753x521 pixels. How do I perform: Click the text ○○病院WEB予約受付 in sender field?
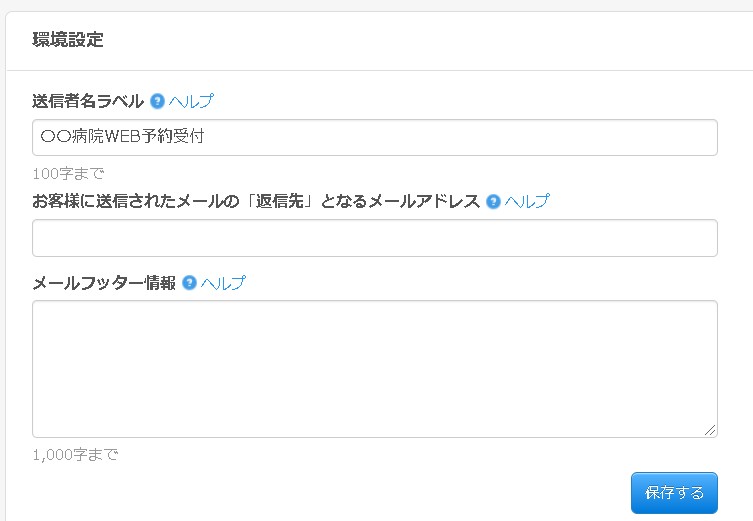tap(122, 138)
